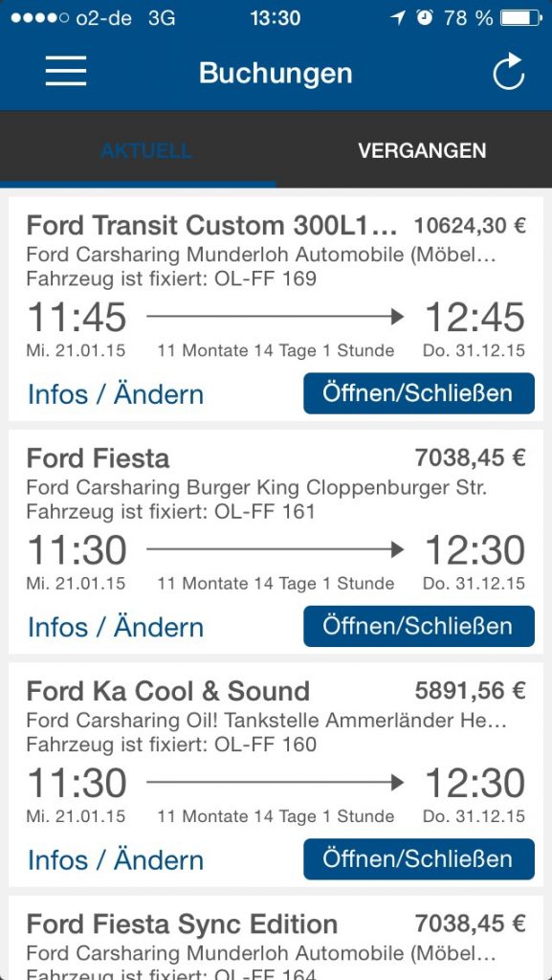Tap Öffnen/Schließen for Ford Fiesta booking
The width and height of the screenshot is (552, 980).
click(419, 626)
